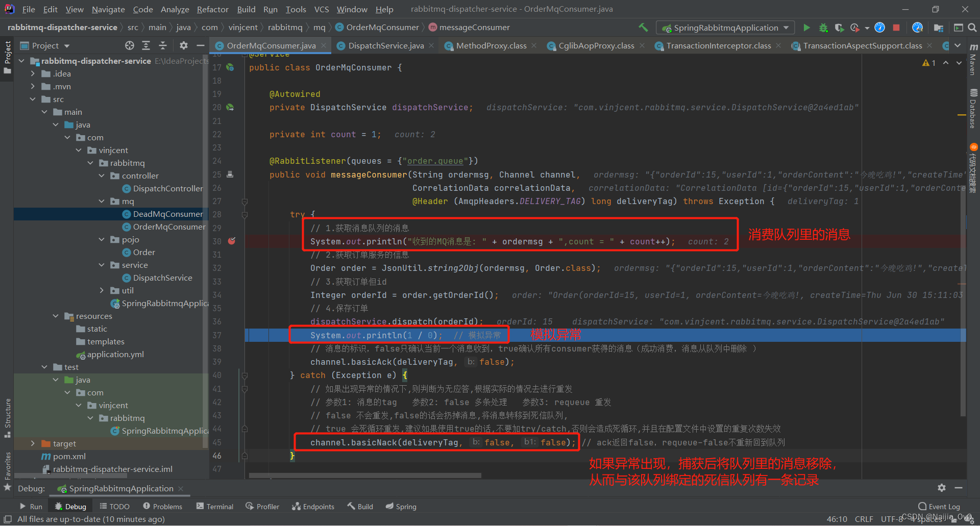Open application.yml in project tree
Screen dimensions: 980x526
(115, 354)
